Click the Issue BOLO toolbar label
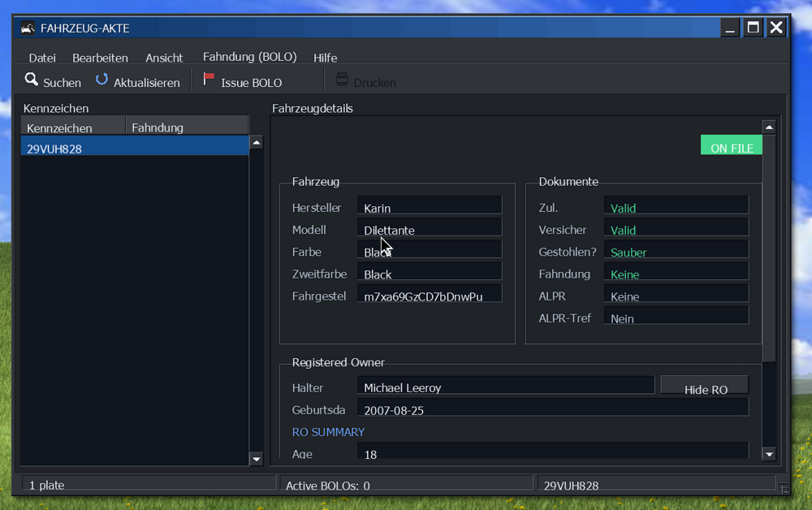812x510 pixels. click(x=251, y=83)
